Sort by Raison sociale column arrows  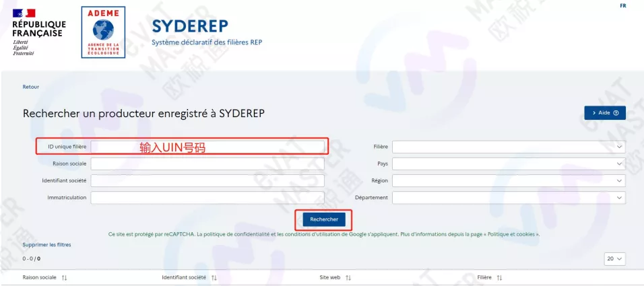64,278
